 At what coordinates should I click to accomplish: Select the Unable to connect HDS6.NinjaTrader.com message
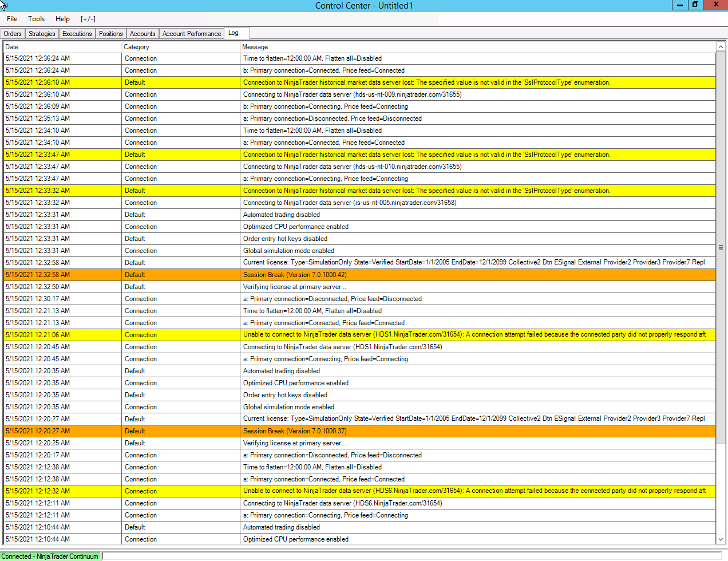click(x=474, y=491)
